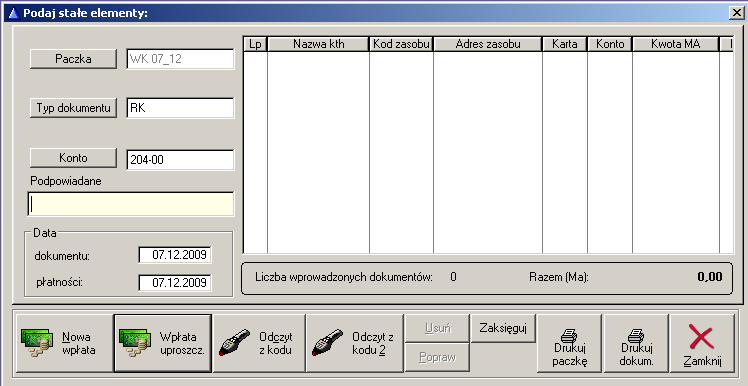Click the Nazwa kth column header
Viewport: 748px width, 386px height.
[x=319, y=44]
